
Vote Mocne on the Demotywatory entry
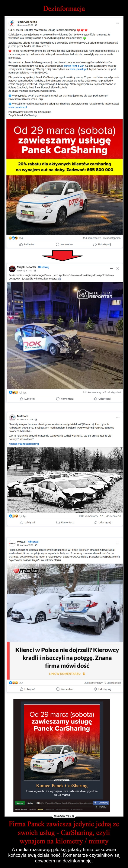click(x=20, y=803)
